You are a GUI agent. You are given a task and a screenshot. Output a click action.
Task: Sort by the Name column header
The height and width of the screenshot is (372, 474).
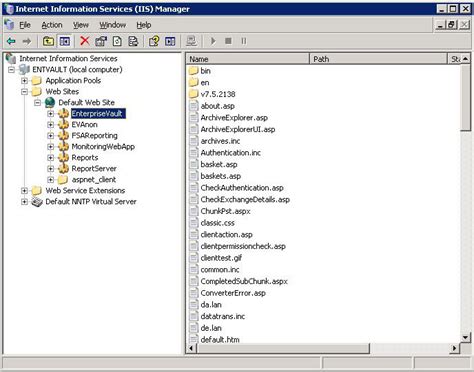coord(248,59)
